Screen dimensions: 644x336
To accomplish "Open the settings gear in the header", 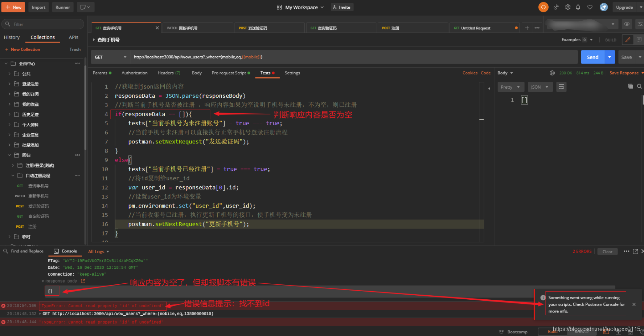I will (x=568, y=7).
